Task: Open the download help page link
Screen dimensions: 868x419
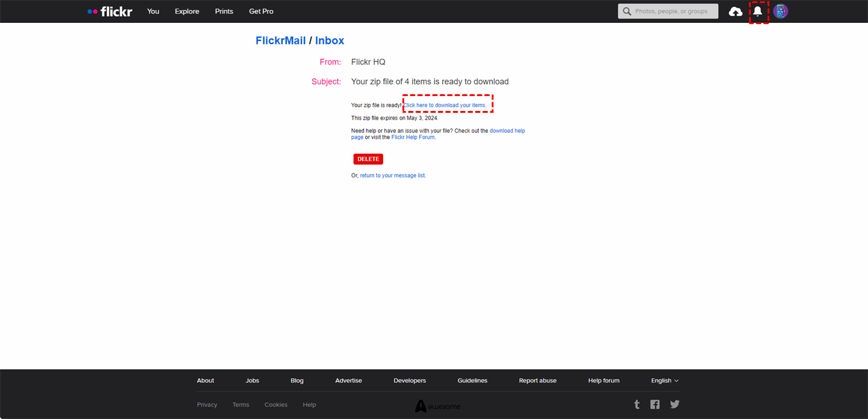Action: pos(438,134)
